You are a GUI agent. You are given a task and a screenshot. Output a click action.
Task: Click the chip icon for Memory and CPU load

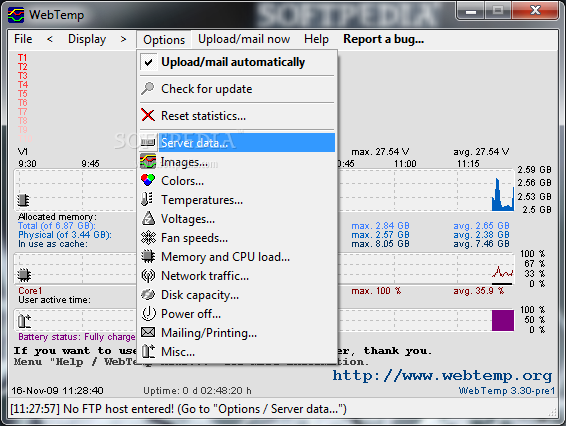148,256
